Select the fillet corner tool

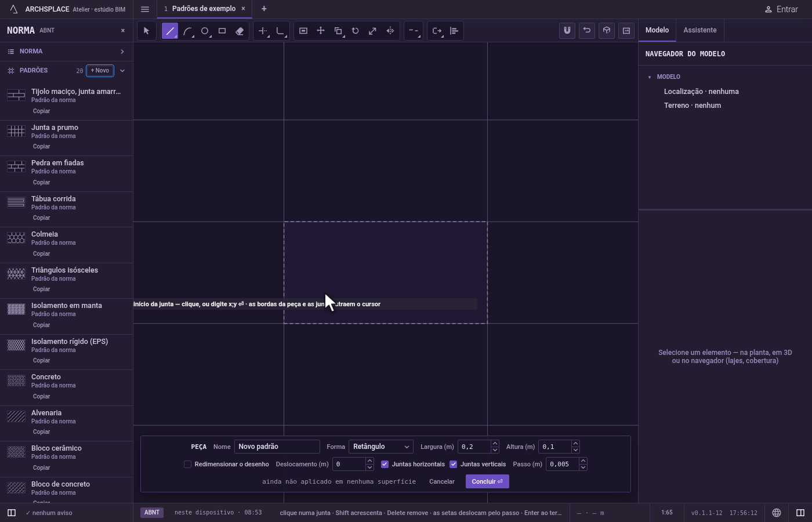click(280, 31)
